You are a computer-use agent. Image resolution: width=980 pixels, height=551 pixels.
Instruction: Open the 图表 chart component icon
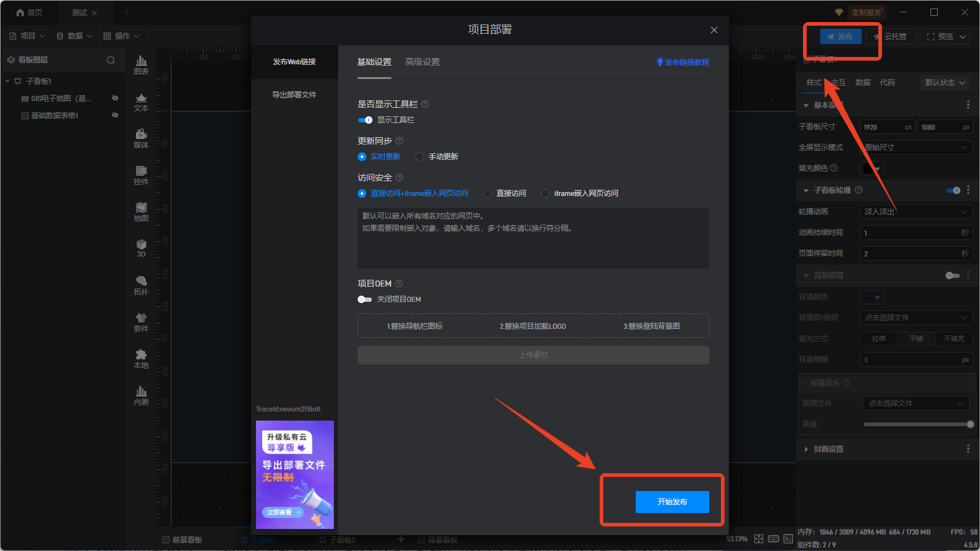[x=141, y=64]
